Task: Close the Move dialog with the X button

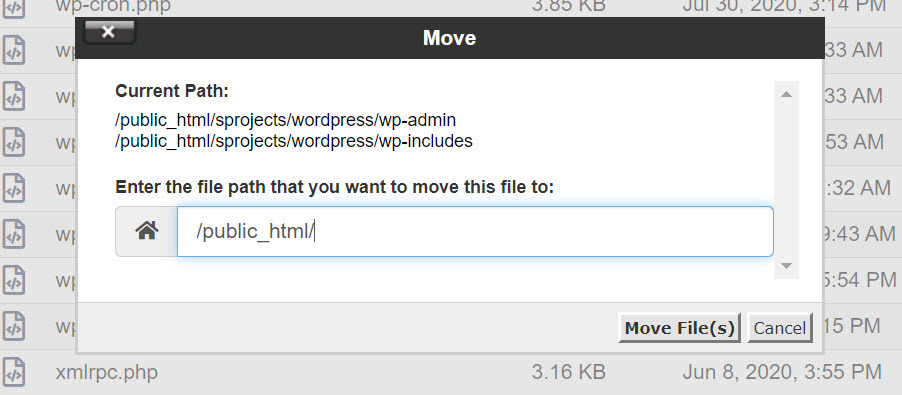Action: 109,32
